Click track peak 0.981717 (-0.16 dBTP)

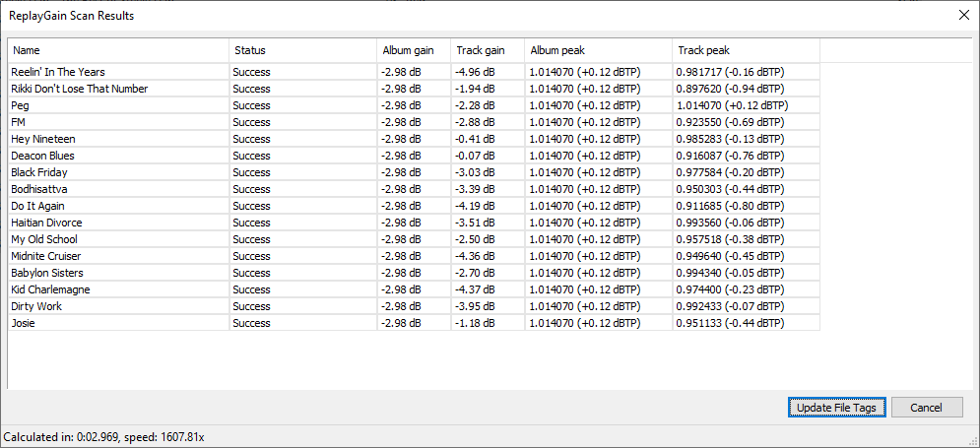(730, 72)
